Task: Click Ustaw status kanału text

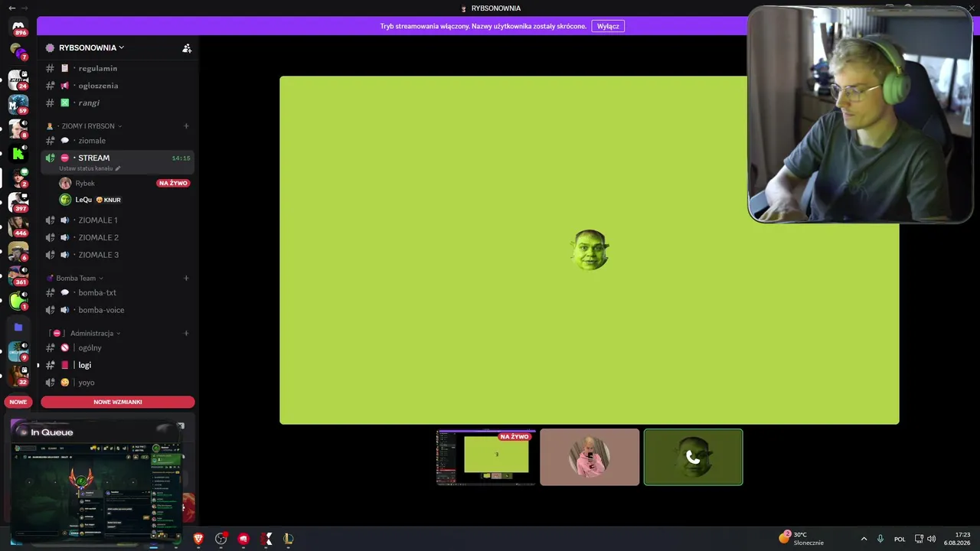Action: [x=86, y=168]
